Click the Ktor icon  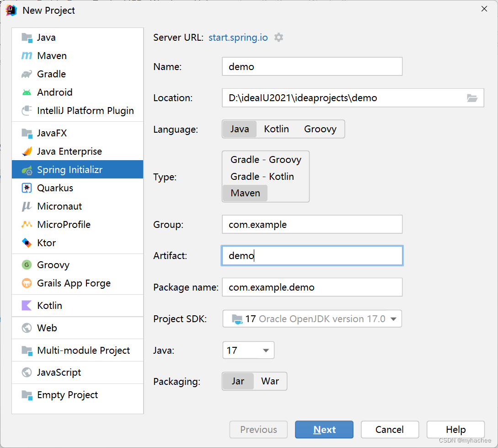click(27, 243)
